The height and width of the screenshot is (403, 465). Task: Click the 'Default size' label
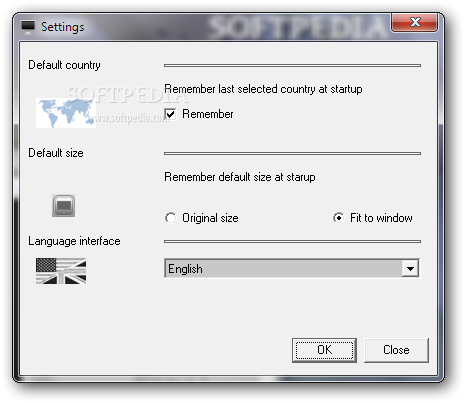(x=56, y=153)
